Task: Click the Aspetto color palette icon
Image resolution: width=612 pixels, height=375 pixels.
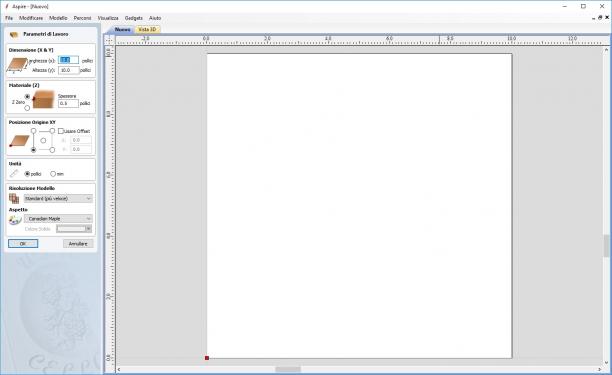Action: [x=15, y=220]
